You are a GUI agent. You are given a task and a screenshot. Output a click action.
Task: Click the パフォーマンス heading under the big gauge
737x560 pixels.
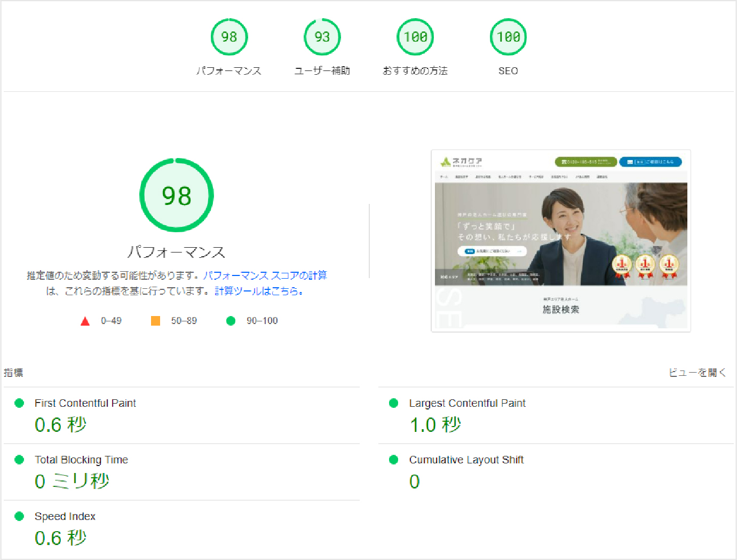(177, 252)
